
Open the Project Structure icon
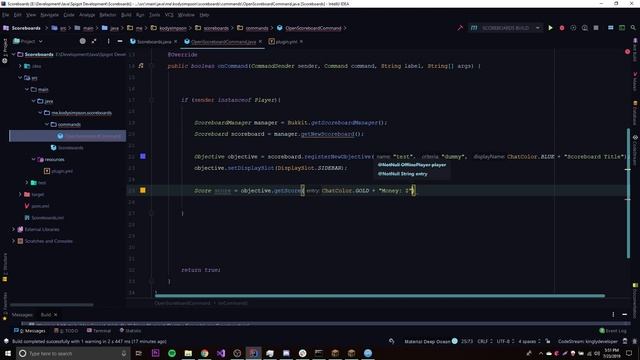pyautogui.click(x=611, y=28)
